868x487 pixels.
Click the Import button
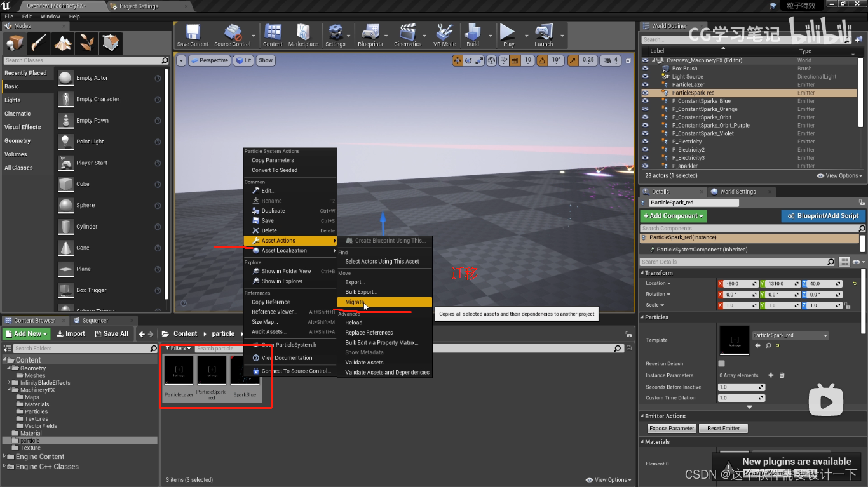click(71, 333)
